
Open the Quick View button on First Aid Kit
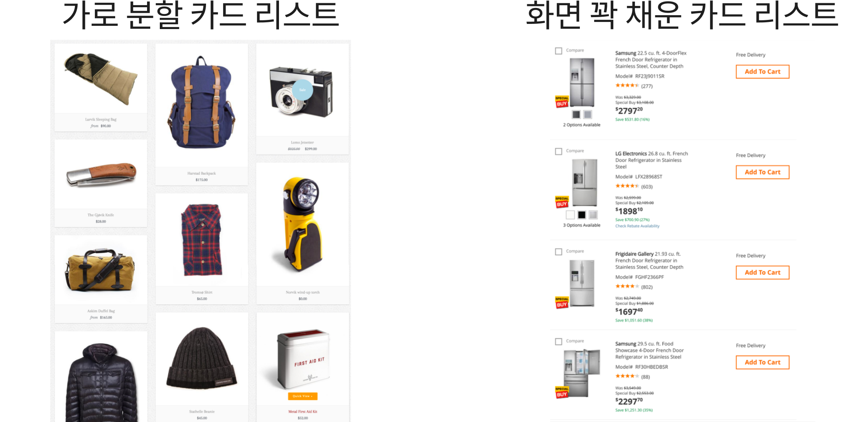(302, 396)
